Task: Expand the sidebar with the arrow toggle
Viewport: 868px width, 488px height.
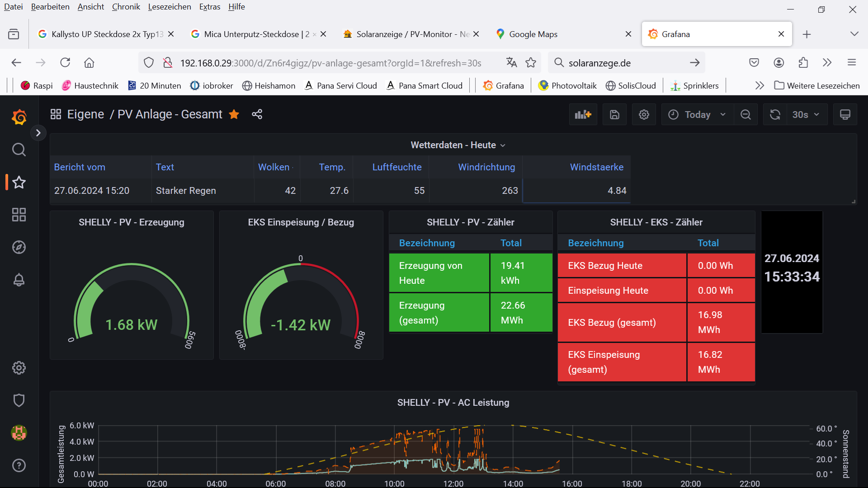Action: click(38, 133)
